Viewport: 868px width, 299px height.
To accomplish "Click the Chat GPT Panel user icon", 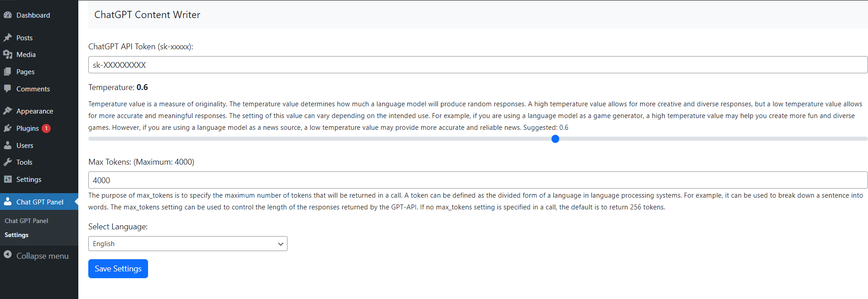I will click(x=7, y=202).
